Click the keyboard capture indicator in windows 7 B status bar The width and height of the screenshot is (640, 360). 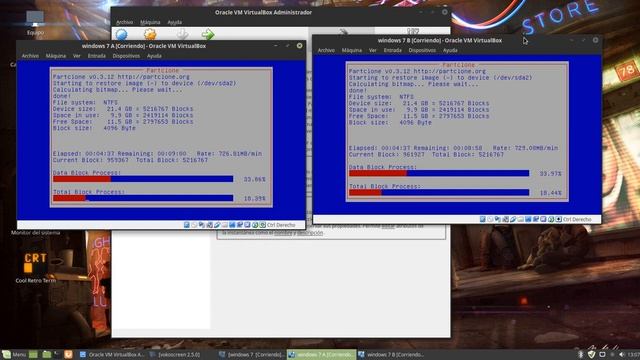coord(558,219)
